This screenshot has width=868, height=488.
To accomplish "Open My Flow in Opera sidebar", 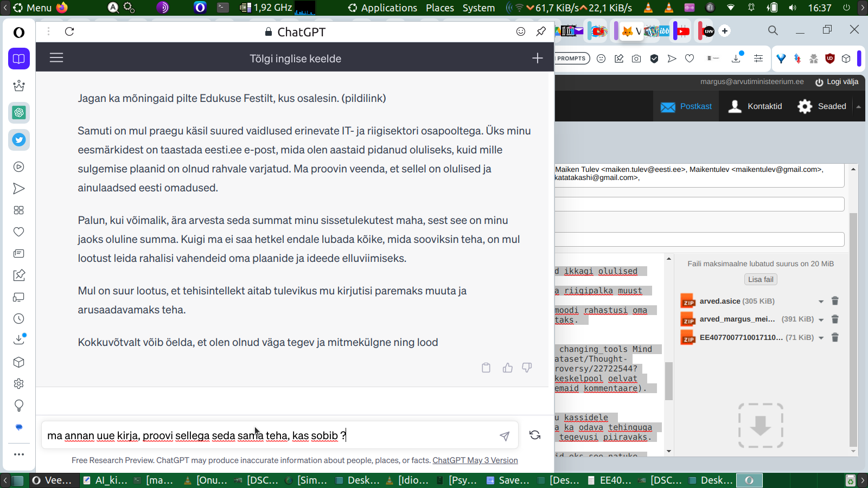I will [x=19, y=189].
